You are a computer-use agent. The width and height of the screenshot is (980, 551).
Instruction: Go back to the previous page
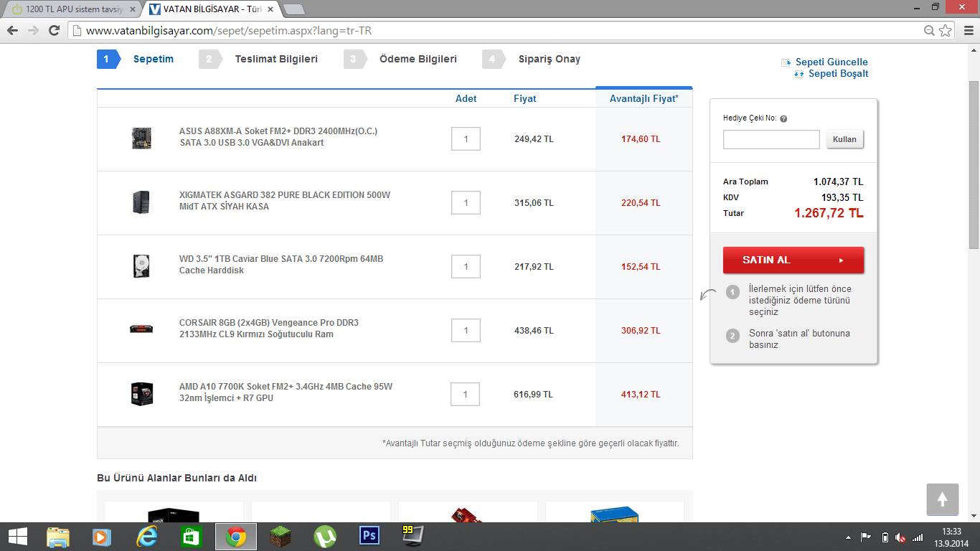coord(12,31)
